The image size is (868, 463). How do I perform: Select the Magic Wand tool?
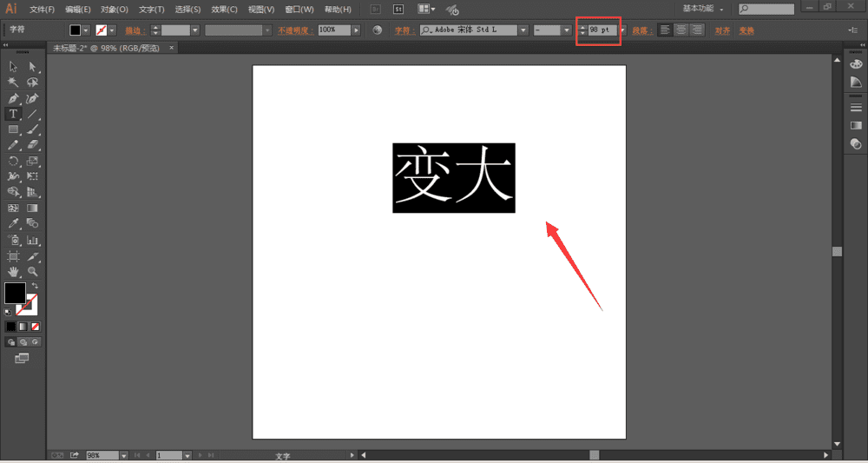pos(13,83)
